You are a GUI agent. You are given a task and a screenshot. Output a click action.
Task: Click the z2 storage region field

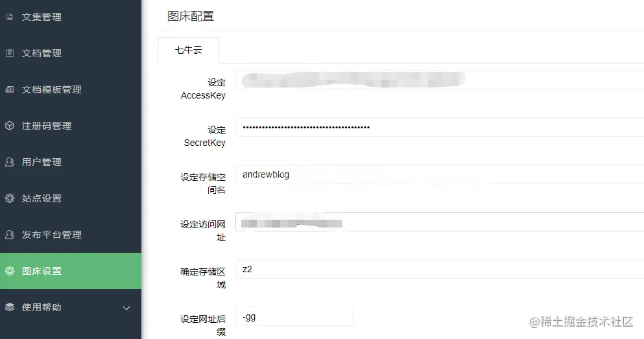(x=440, y=269)
